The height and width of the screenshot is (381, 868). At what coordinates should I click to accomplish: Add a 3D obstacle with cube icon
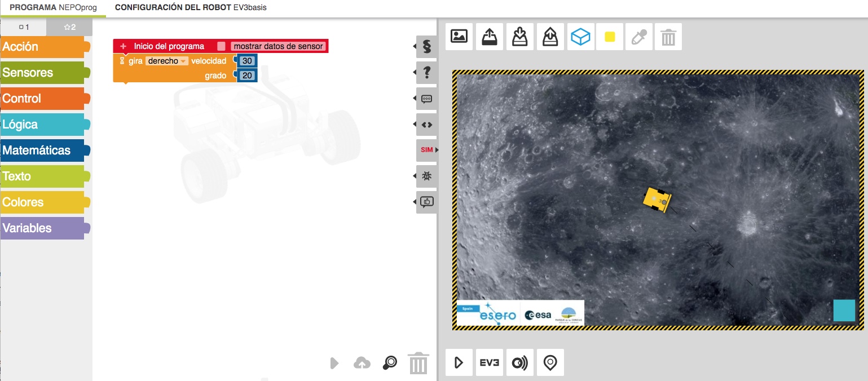pyautogui.click(x=580, y=37)
